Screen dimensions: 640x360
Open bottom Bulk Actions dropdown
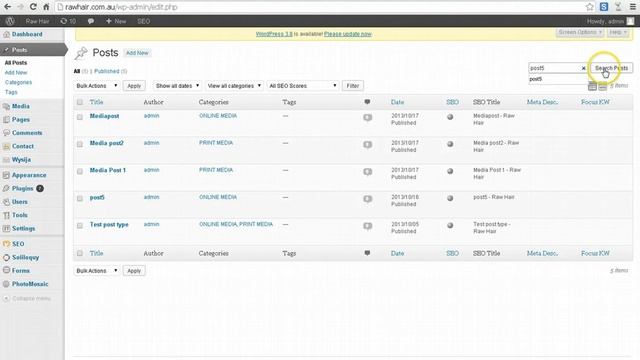pos(97,271)
